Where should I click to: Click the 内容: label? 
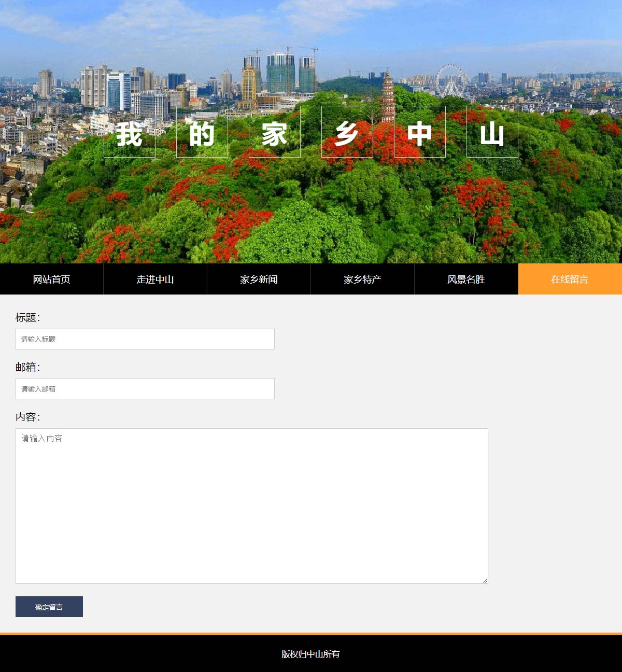point(28,417)
